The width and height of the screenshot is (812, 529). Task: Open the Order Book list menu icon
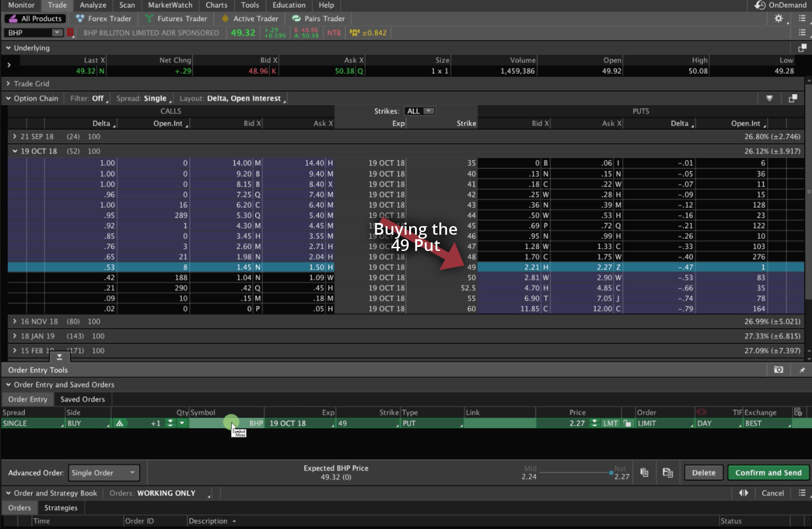point(802,493)
